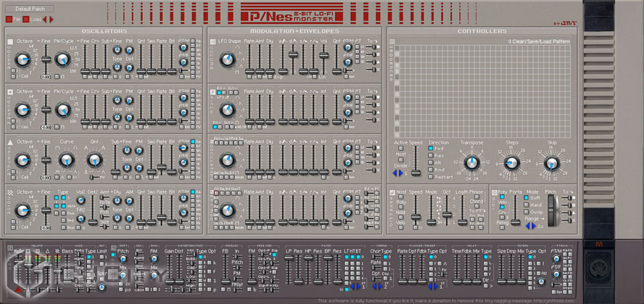This screenshot has width=644, height=304.
Task: Enable sequencer Restart option
Action: [x=431, y=177]
